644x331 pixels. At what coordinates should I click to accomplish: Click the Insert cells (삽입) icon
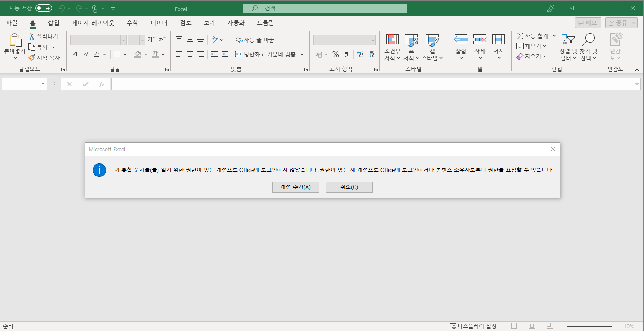pyautogui.click(x=461, y=39)
